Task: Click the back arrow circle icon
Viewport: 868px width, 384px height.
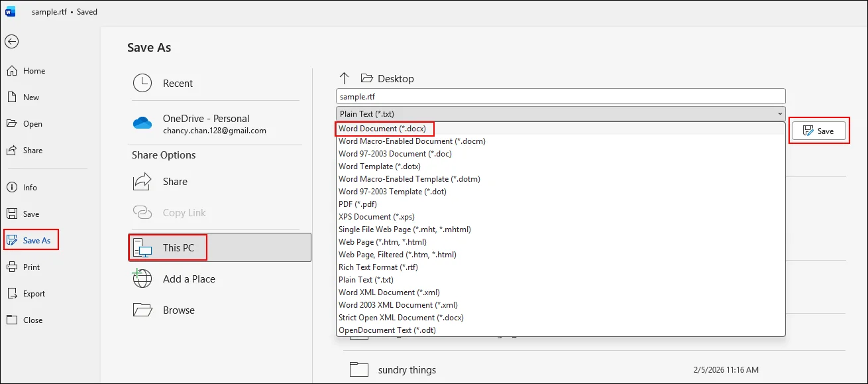Action: point(11,41)
